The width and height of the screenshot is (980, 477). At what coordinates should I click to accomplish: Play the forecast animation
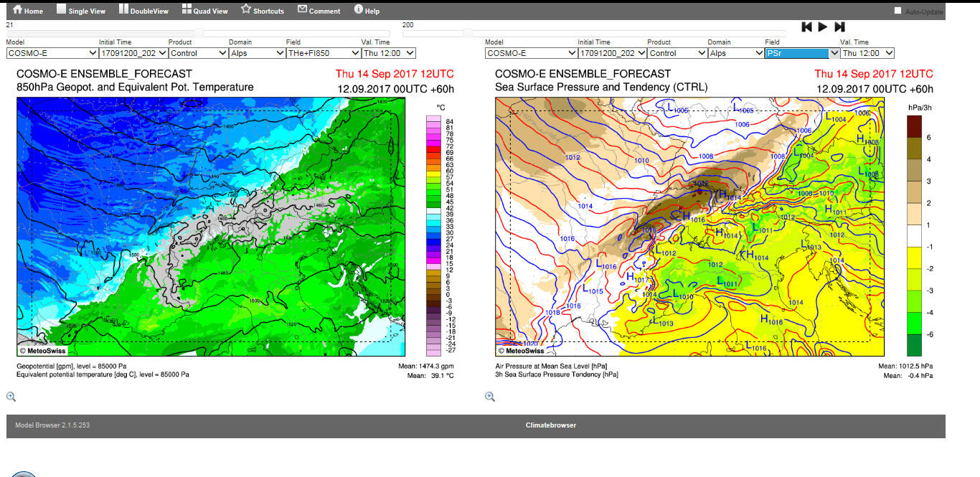click(823, 27)
